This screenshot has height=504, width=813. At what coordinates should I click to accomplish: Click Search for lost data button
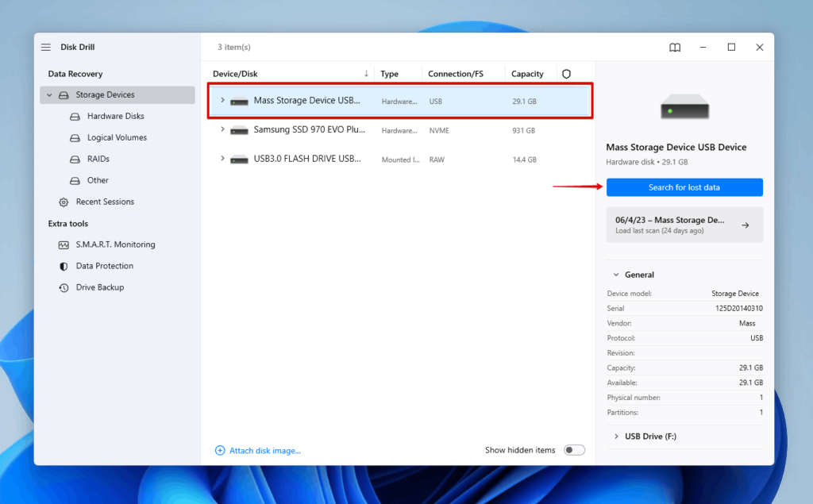tap(684, 187)
